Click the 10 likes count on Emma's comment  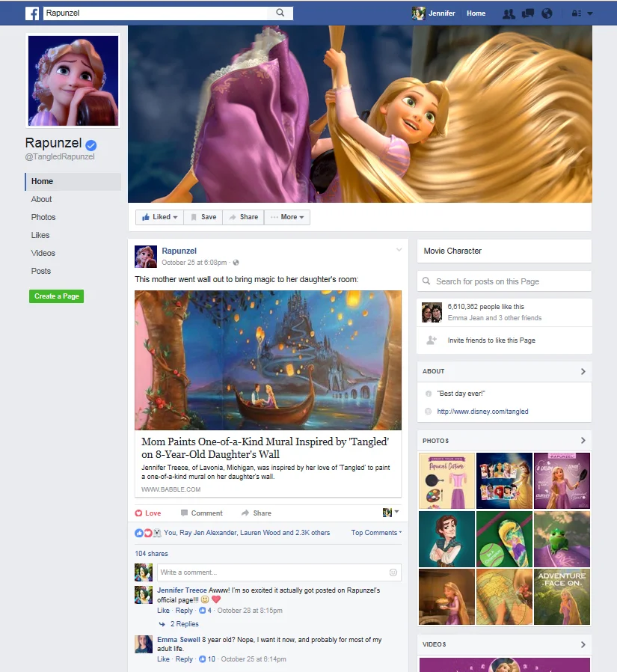[x=207, y=659]
